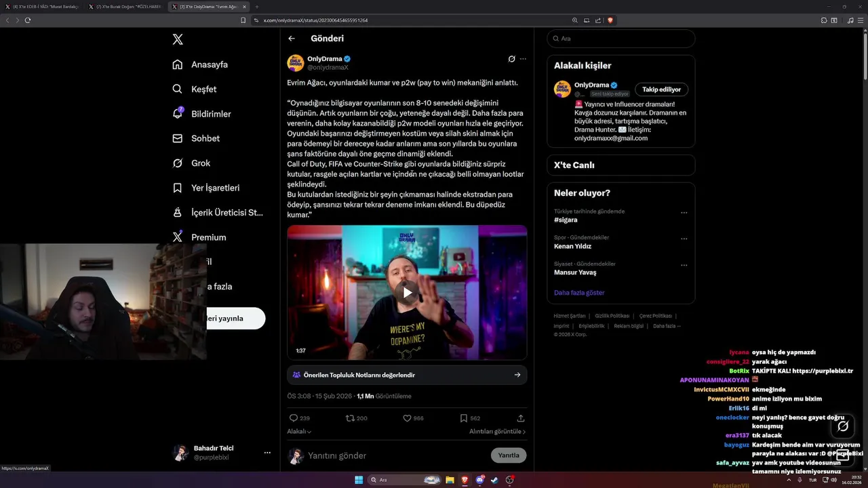Open more options for Kenan Yıldız trend
Screen dimensions: 868x488
(x=684, y=239)
